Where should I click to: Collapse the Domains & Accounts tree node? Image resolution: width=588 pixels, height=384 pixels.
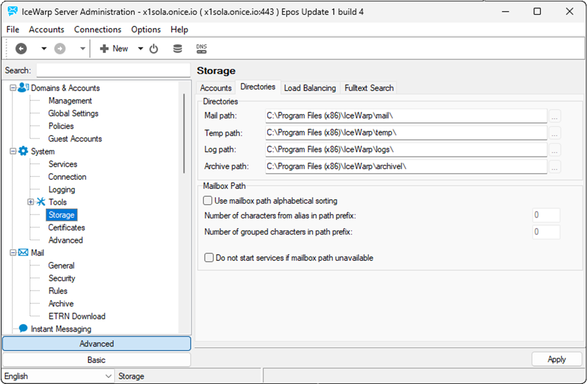tap(13, 88)
